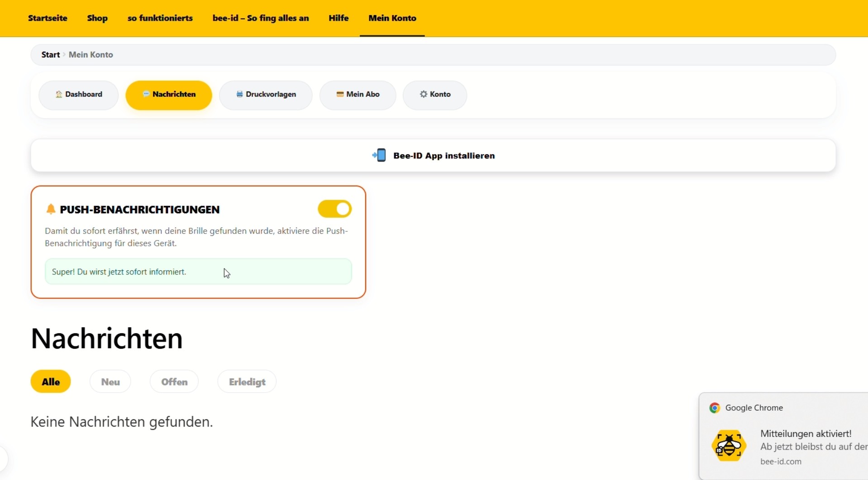
Task: Open the Startseite navigation link
Action: [48, 18]
